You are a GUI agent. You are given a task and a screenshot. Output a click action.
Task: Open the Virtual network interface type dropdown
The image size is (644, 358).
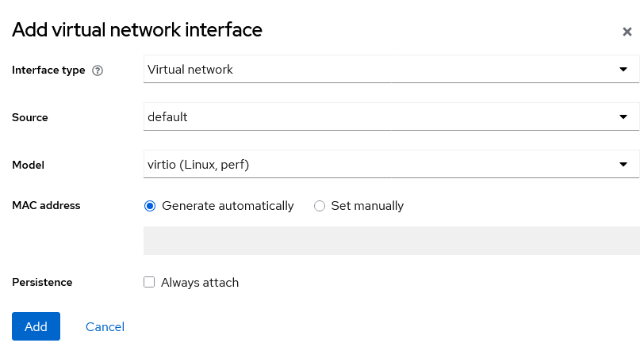pos(381,70)
